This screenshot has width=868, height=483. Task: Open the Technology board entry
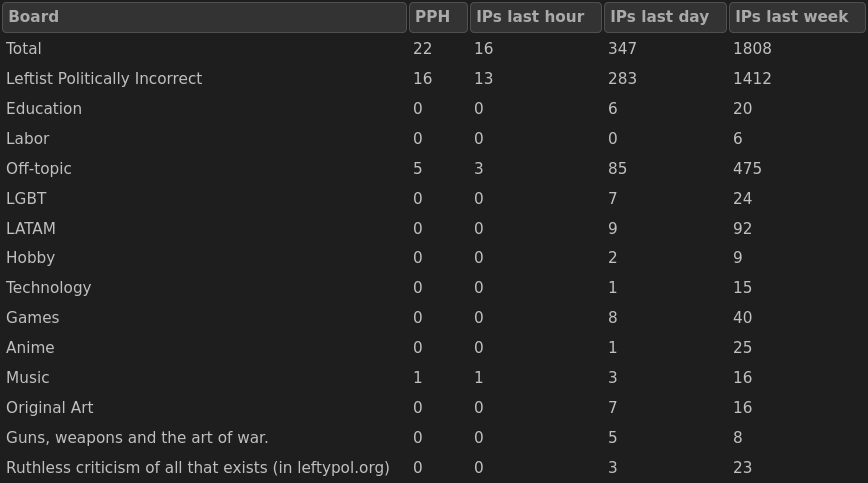click(x=49, y=288)
